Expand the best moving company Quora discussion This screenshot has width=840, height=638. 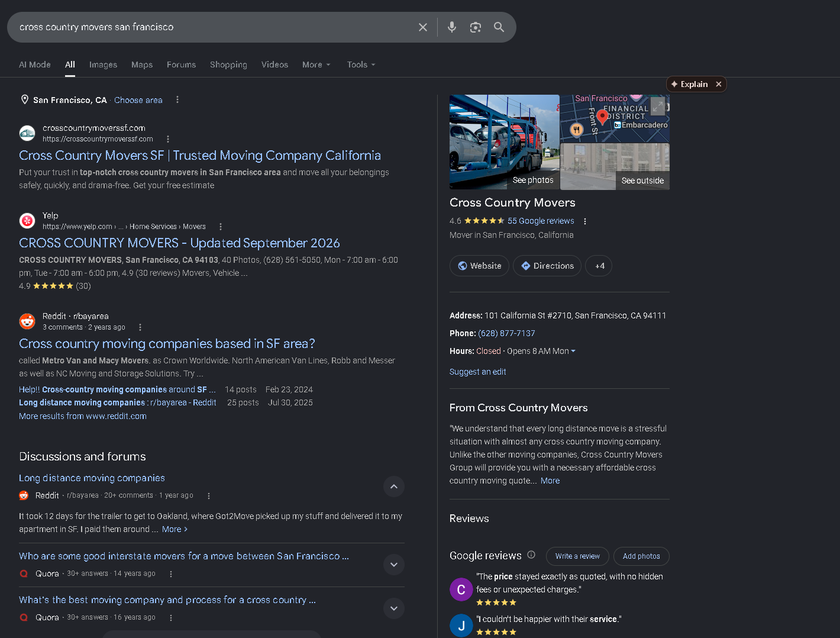point(394,608)
